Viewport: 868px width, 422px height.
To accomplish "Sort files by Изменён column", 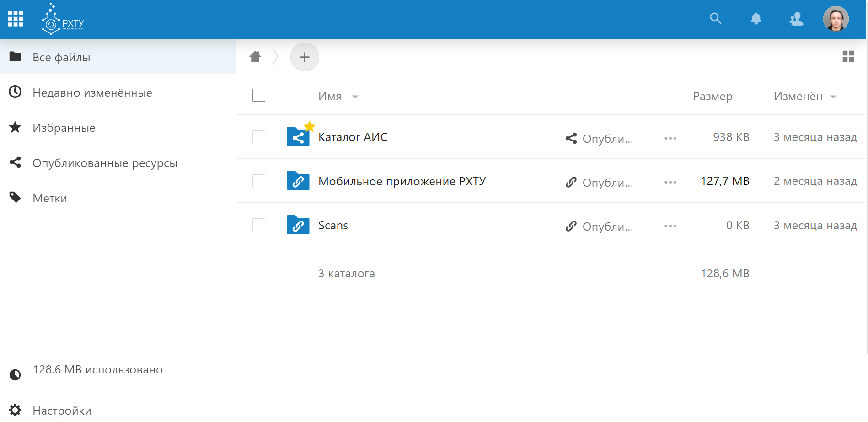I will (798, 97).
